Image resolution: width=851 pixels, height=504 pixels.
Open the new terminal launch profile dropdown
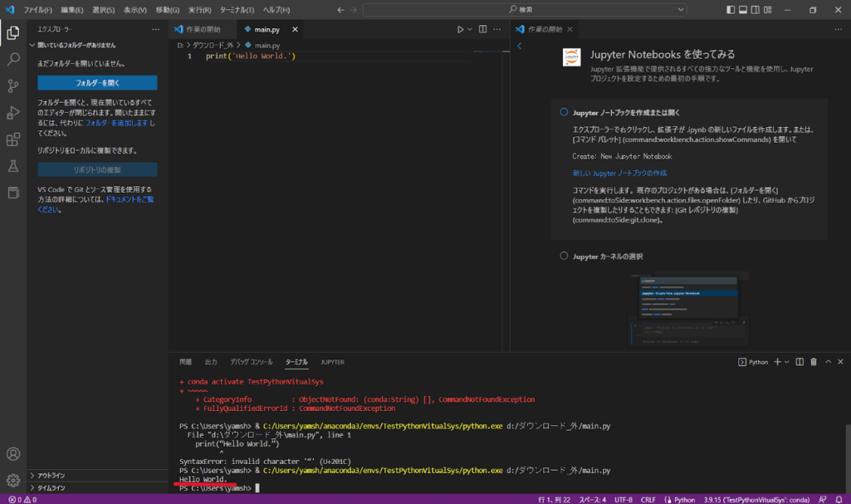pos(787,362)
